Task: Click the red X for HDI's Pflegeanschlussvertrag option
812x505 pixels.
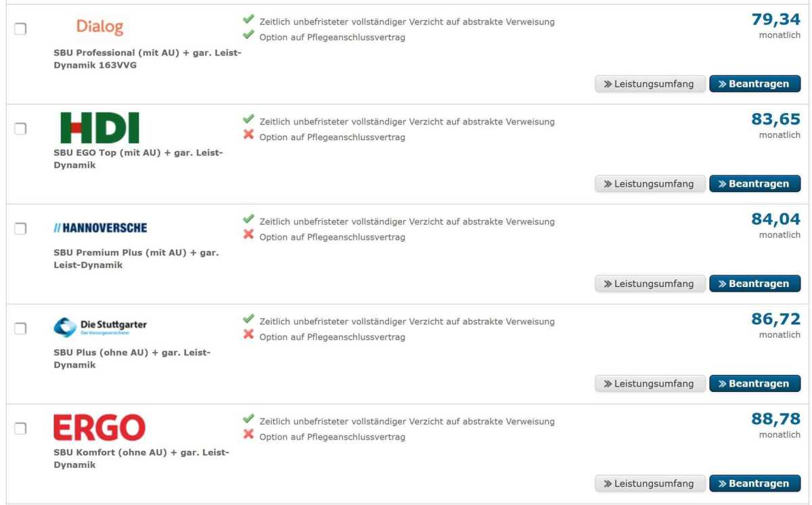Action: tap(250, 135)
